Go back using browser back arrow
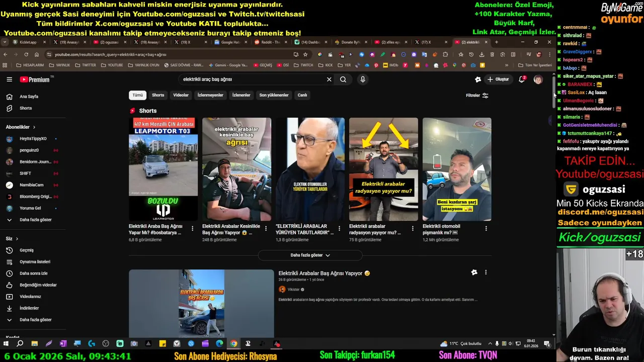The image size is (644, 362). click(6, 54)
